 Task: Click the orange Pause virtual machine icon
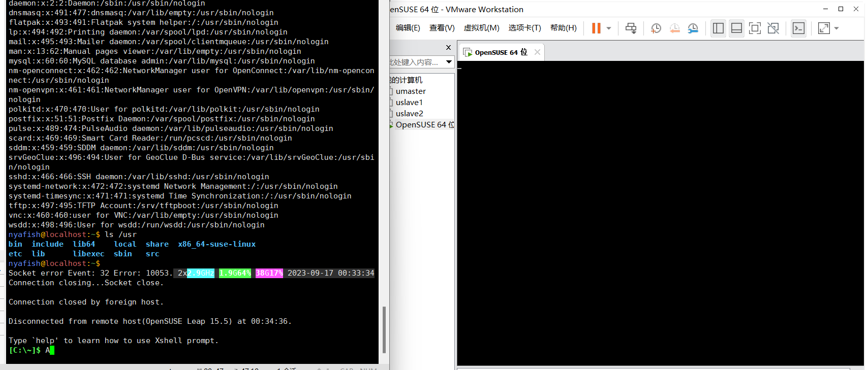point(596,28)
